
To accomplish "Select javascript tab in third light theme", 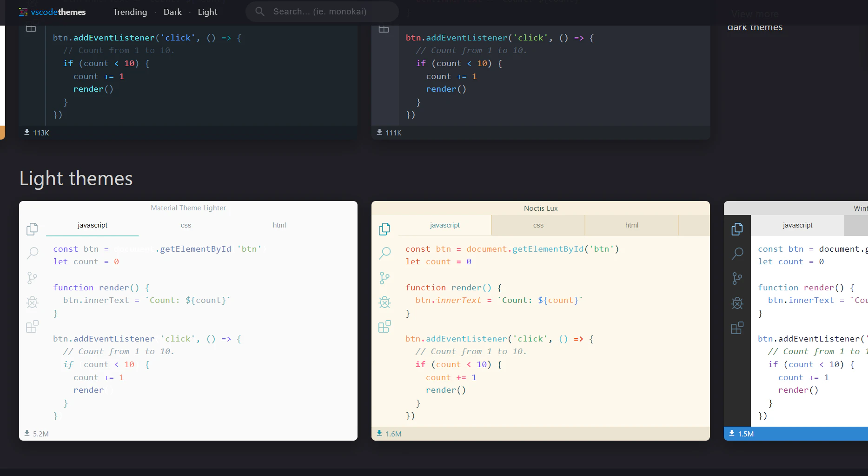I will [x=797, y=225].
